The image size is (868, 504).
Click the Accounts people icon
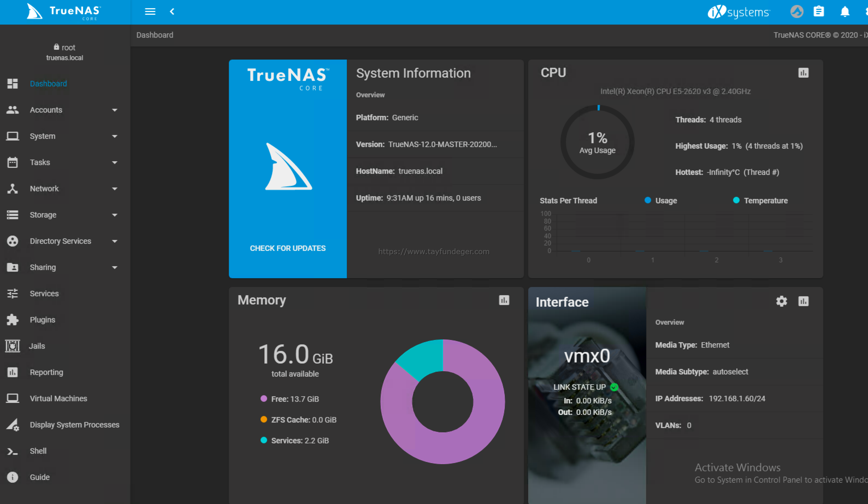[x=12, y=110]
